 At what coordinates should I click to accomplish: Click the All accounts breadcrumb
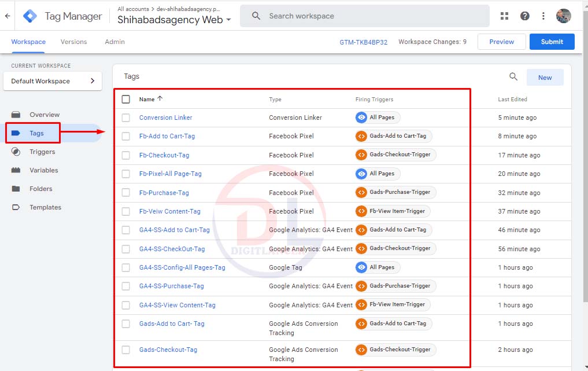click(133, 9)
